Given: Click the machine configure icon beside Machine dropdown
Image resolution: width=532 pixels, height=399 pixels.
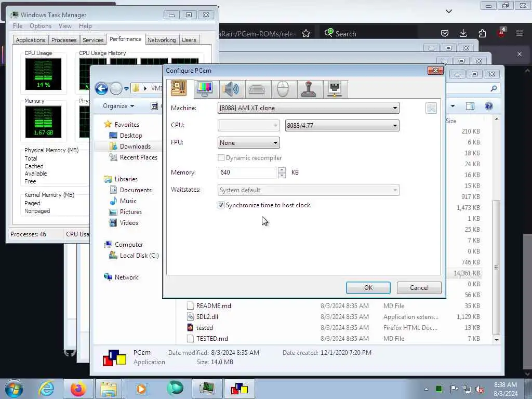Looking at the screenshot, I should pos(431,108).
